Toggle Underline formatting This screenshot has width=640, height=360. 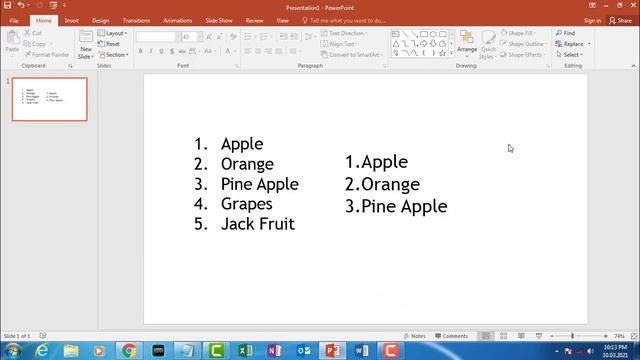coord(162,51)
